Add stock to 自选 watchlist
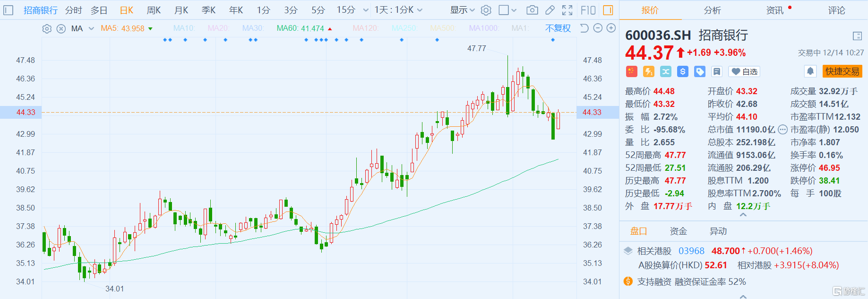 (x=744, y=71)
